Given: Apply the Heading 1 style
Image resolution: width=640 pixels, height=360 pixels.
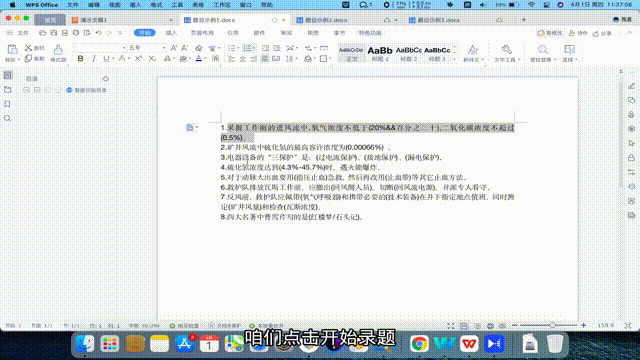Looking at the screenshot, I should (380, 53).
